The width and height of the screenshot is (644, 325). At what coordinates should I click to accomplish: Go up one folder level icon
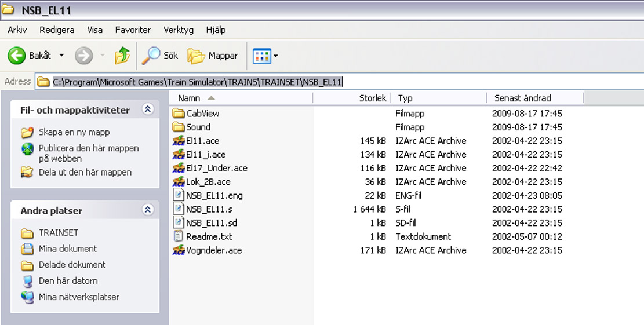[122, 56]
